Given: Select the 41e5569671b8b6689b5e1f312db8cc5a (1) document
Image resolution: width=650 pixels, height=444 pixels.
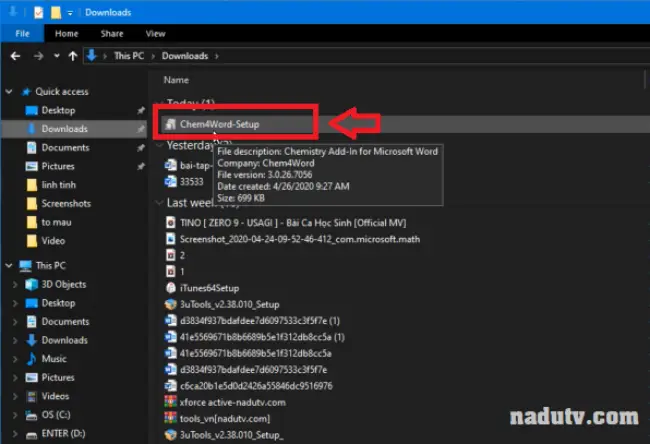Looking at the screenshot, I should (262, 337).
